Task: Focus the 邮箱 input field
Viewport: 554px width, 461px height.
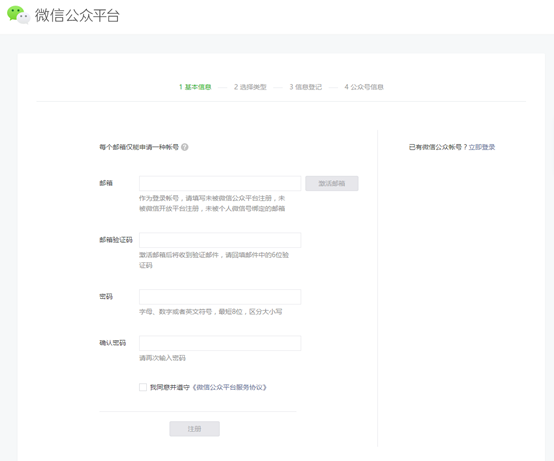Action: [x=220, y=183]
